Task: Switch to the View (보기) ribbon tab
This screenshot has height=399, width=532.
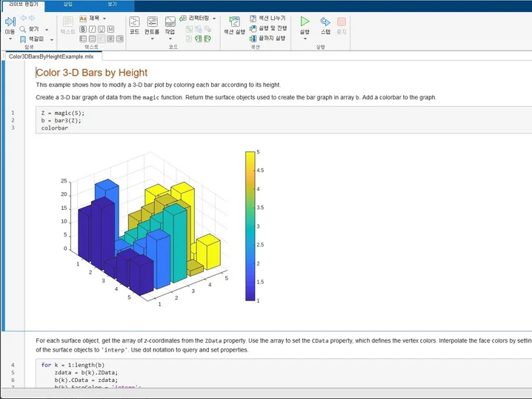Action: (x=112, y=4)
